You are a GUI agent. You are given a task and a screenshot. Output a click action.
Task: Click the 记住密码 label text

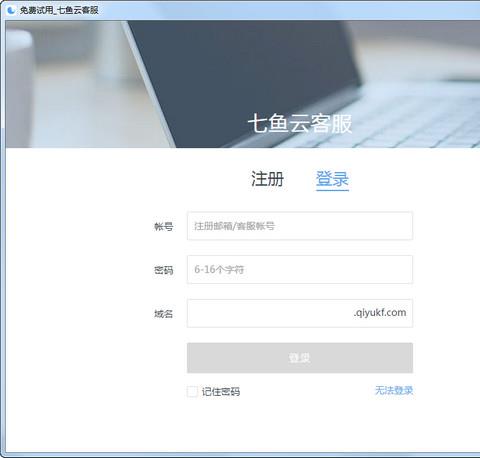tap(221, 392)
